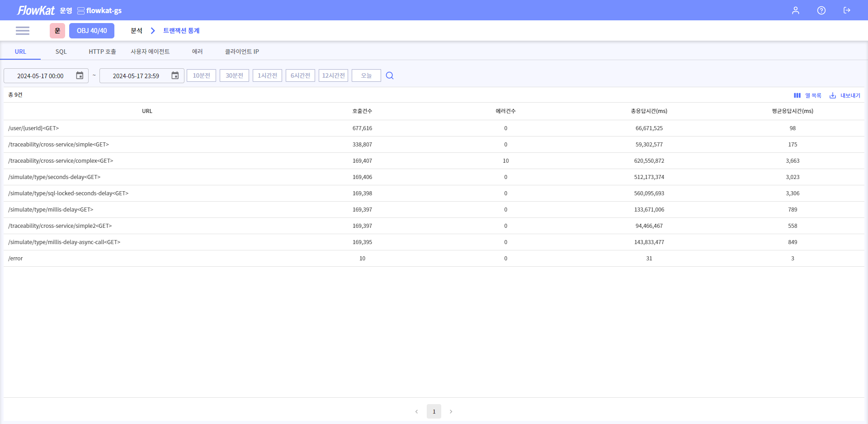Open the hamburger navigation menu
868x424 pixels.
(22, 31)
